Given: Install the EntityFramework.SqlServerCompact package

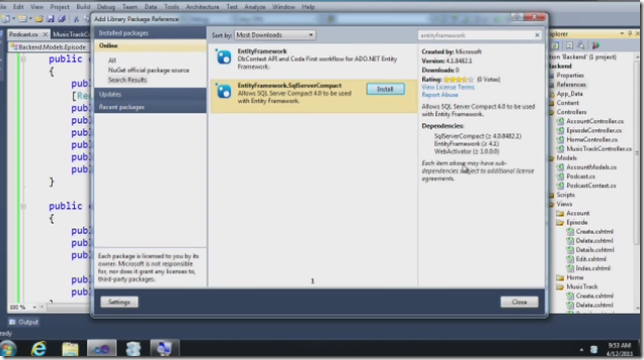Looking at the screenshot, I should (385, 89).
